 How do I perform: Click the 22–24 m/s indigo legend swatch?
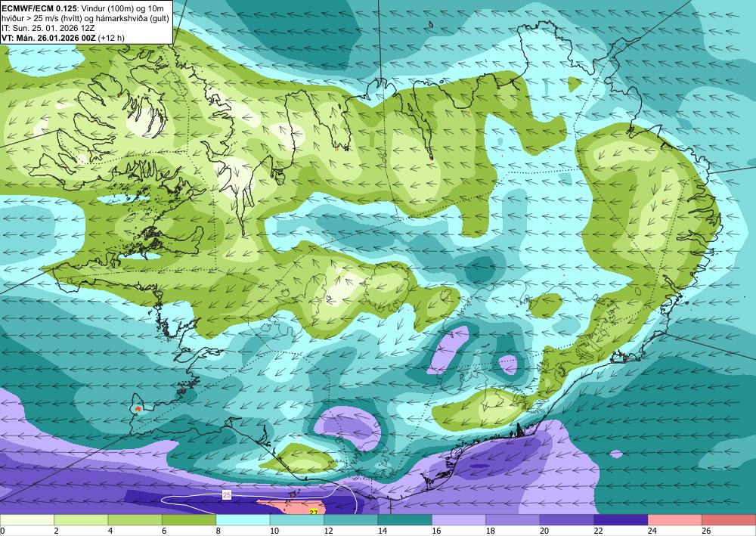[x=621, y=520]
